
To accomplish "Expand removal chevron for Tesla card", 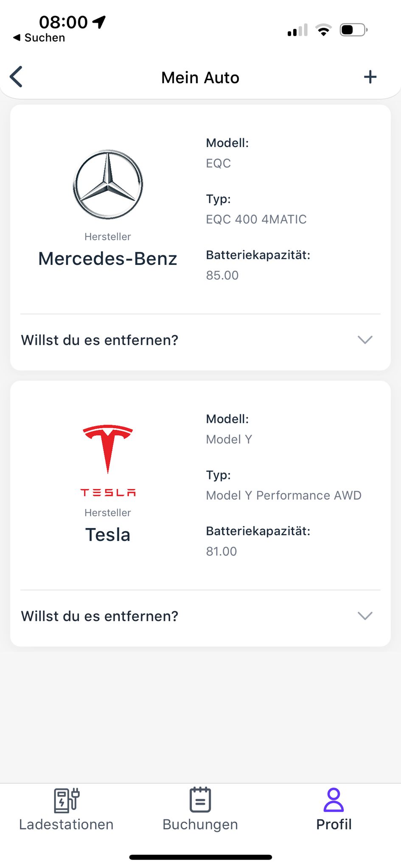I will (365, 616).
